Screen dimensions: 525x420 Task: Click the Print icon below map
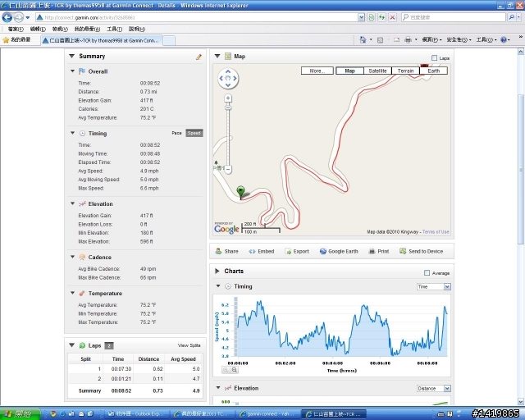pos(372,252)
